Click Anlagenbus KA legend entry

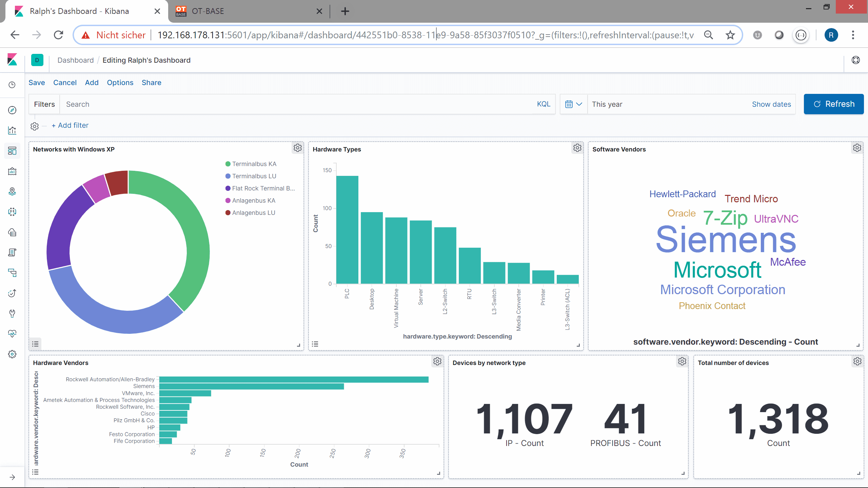250,201
